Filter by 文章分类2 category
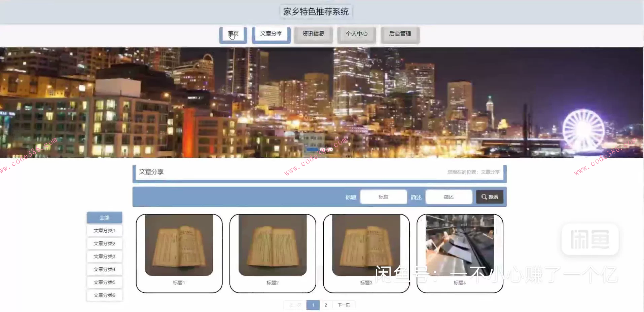The height and width of the screenshot is (312, 644). 104,243
